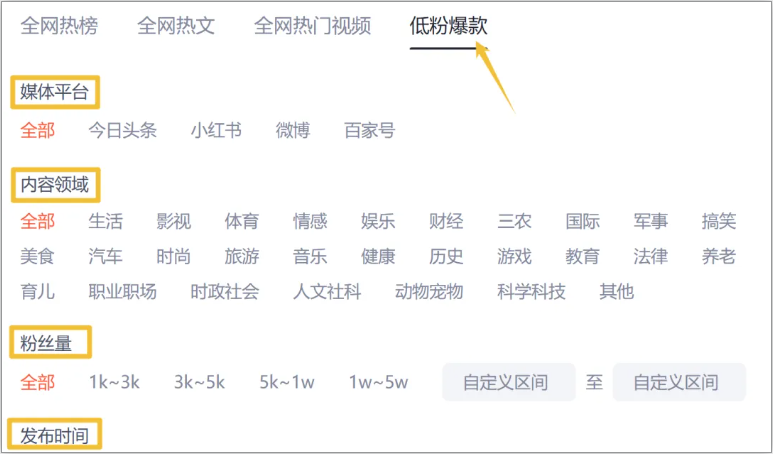Choose 全部 under 媒体平台
The height and width of the screenshot is (454, 773).
coord(37,131)
